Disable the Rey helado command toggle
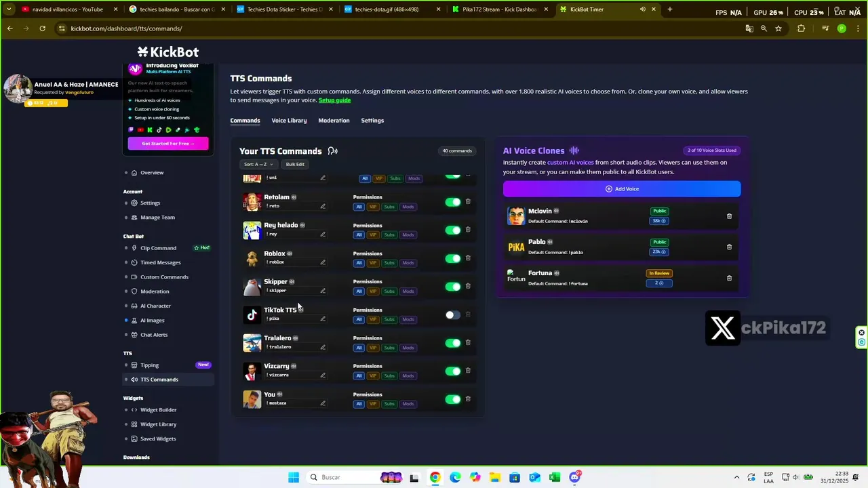868x488 pixels. (x=452, y=230)
